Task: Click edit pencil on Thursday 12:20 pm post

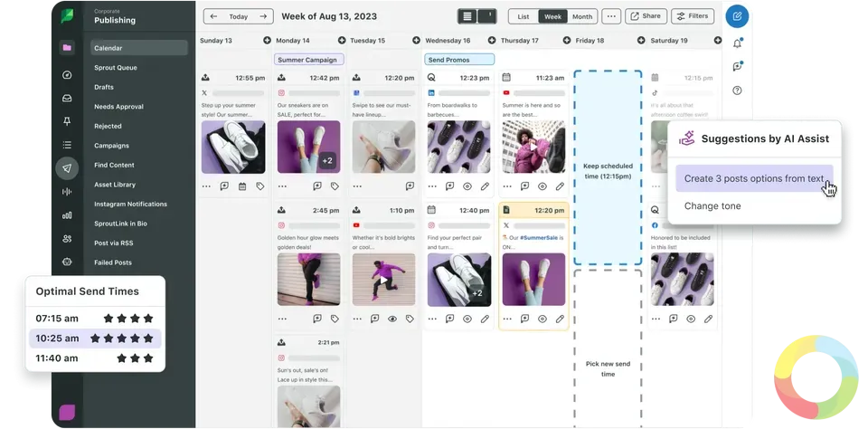Action: [x=561, y=319]
